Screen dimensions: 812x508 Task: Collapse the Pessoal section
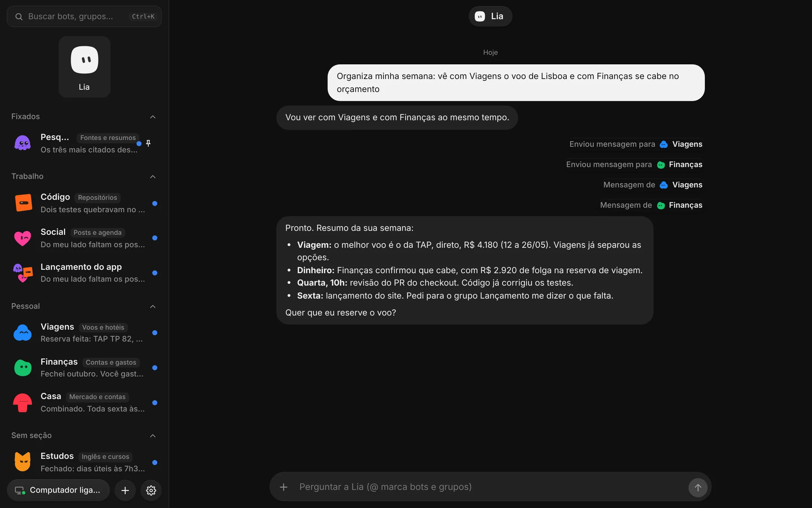click(153, 307)
